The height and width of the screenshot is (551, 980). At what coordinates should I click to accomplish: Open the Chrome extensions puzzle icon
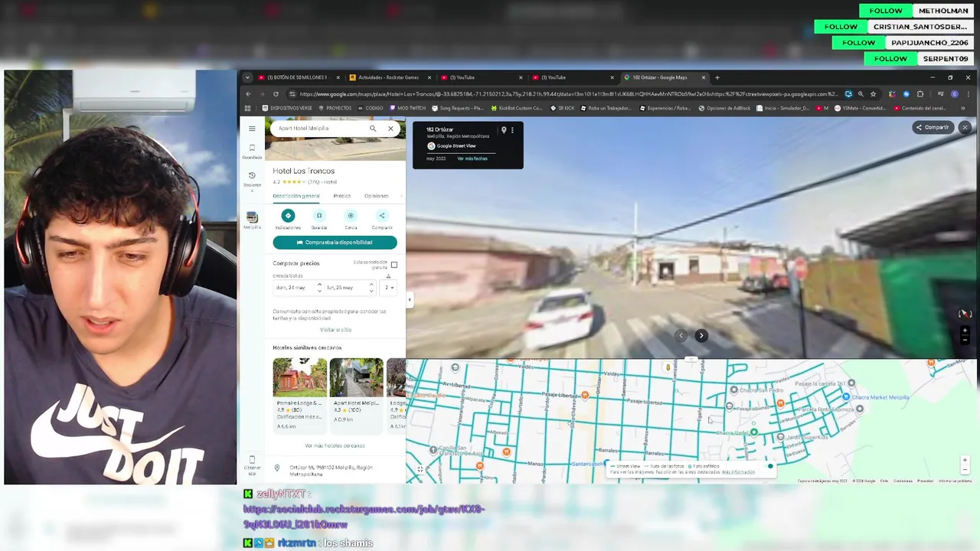point(920,94)
